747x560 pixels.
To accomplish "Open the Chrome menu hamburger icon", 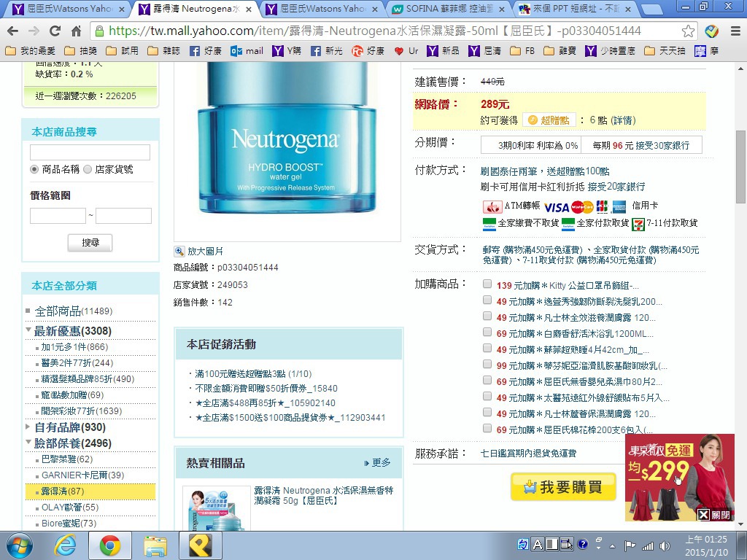I will pos(735,31).
